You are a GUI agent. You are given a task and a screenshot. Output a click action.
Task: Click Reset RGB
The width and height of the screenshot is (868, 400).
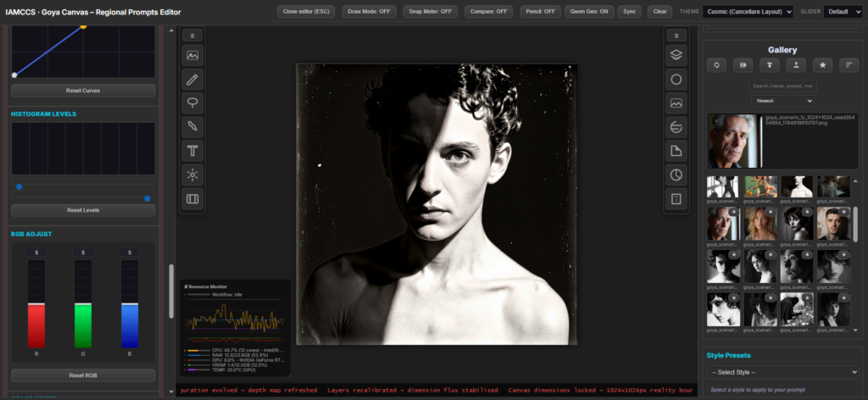[x=83, y=375]
